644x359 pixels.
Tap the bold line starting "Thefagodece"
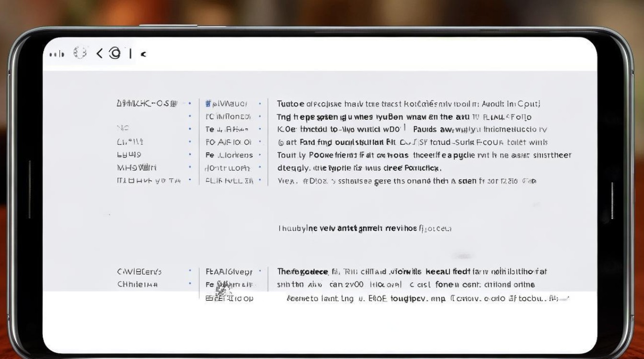point(411,272)
